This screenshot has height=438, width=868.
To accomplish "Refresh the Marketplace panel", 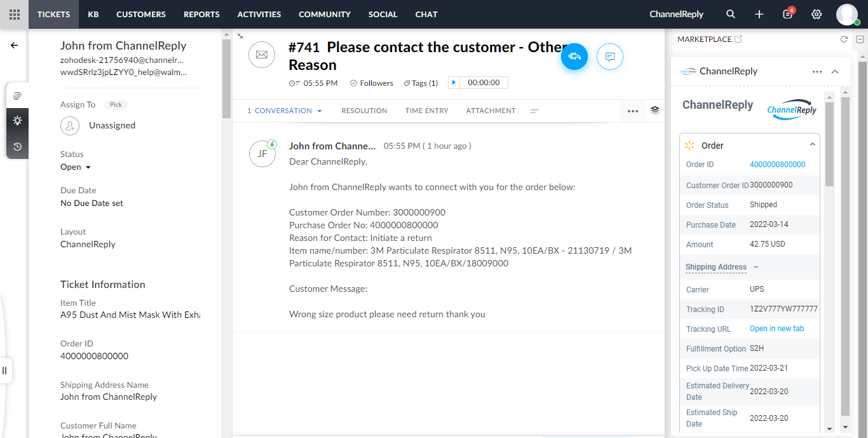I will (x=844, y=39).
